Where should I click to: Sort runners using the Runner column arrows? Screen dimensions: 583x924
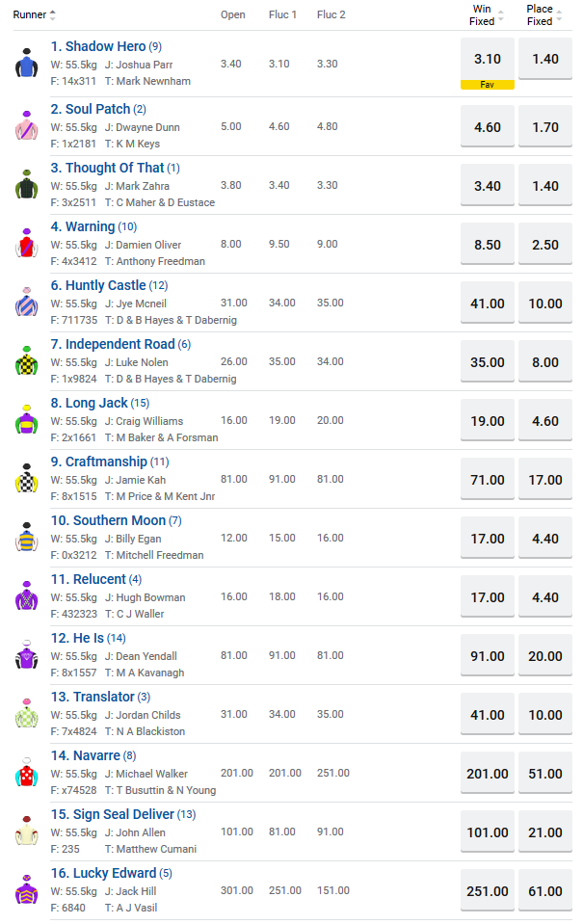coord(52,14)
